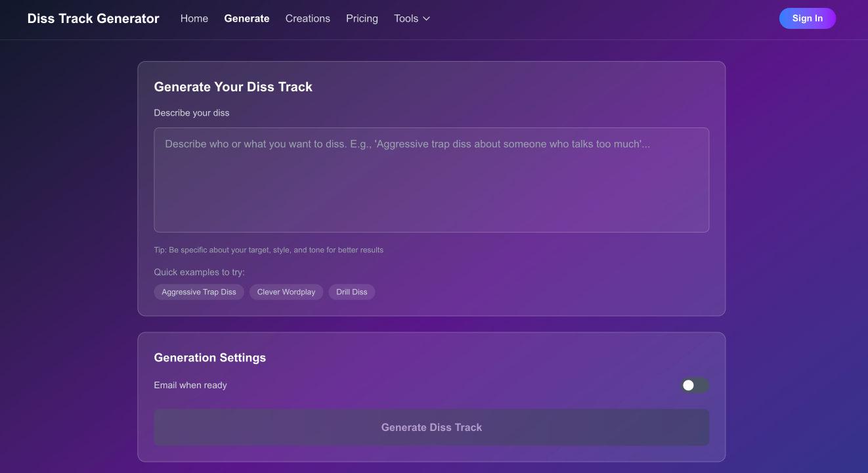Screen dimensions: 868x473
Task: Select the Generate nav item
Action: [x=247, y=18]
